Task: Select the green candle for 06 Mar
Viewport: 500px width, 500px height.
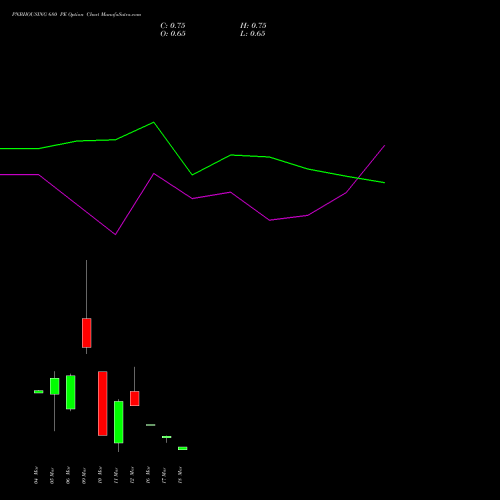Action: click(x=71, y=392)
